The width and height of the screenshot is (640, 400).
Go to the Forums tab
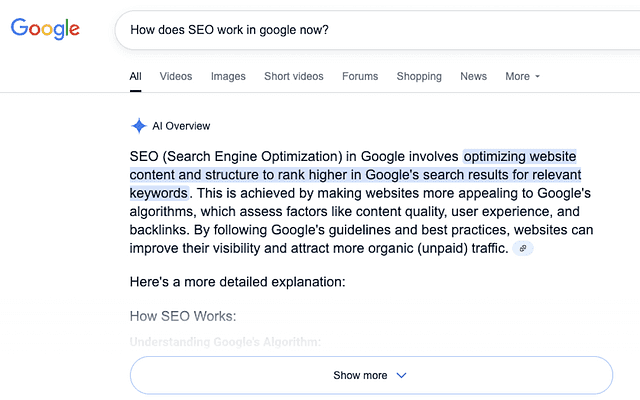360,76
